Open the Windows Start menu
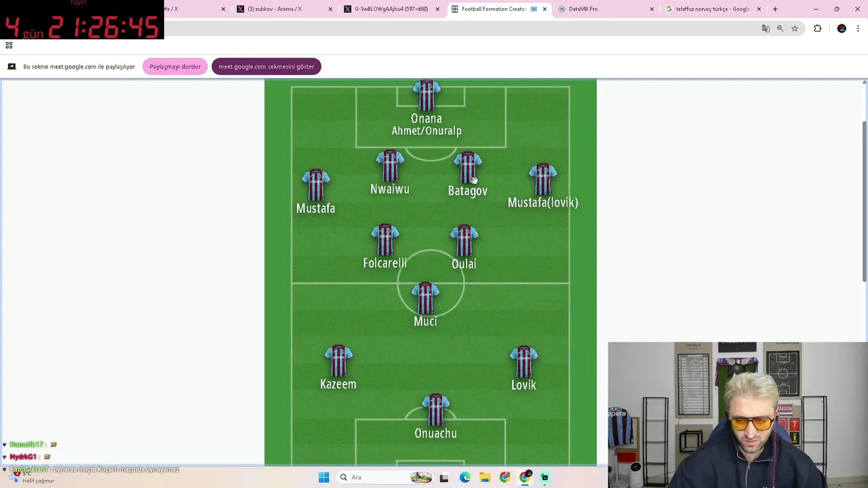The width and height of the screenshot is (868, 488). (323, 477)
